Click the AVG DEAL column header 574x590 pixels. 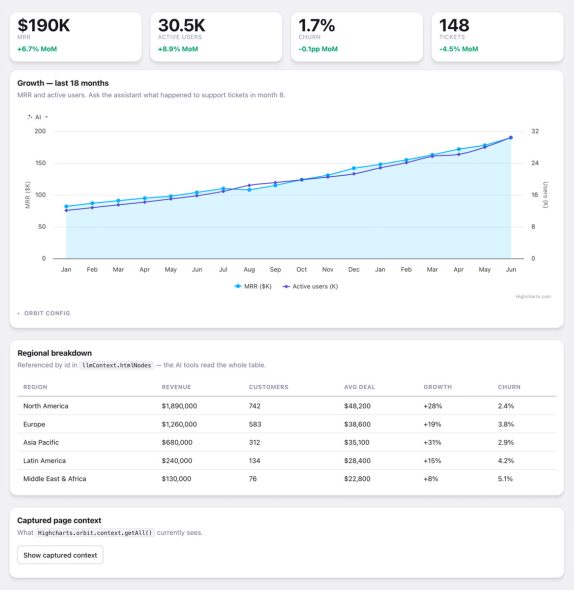pyautogui.click(x=359, y=387)
